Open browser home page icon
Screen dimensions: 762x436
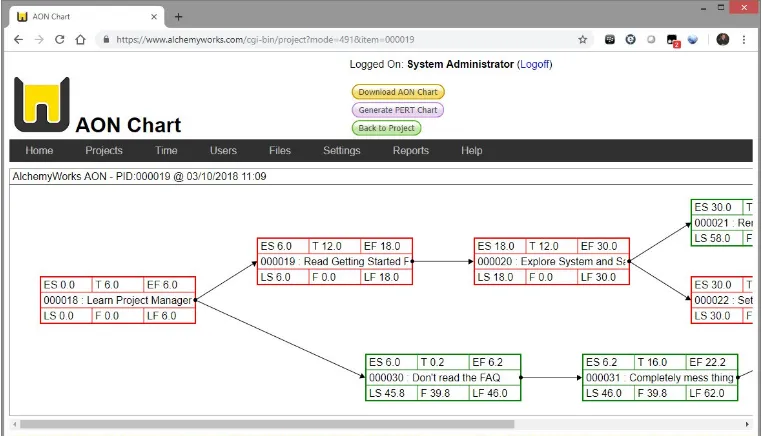click(x=81, y=40)
